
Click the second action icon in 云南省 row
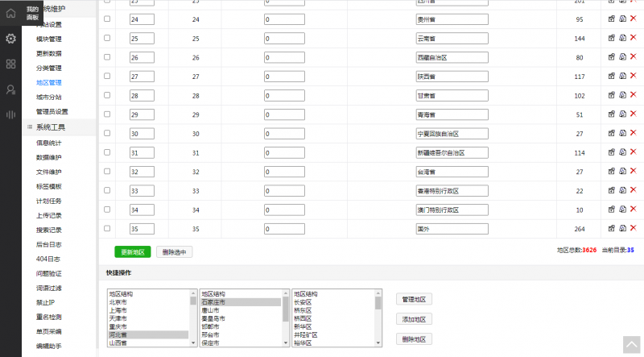622,38
